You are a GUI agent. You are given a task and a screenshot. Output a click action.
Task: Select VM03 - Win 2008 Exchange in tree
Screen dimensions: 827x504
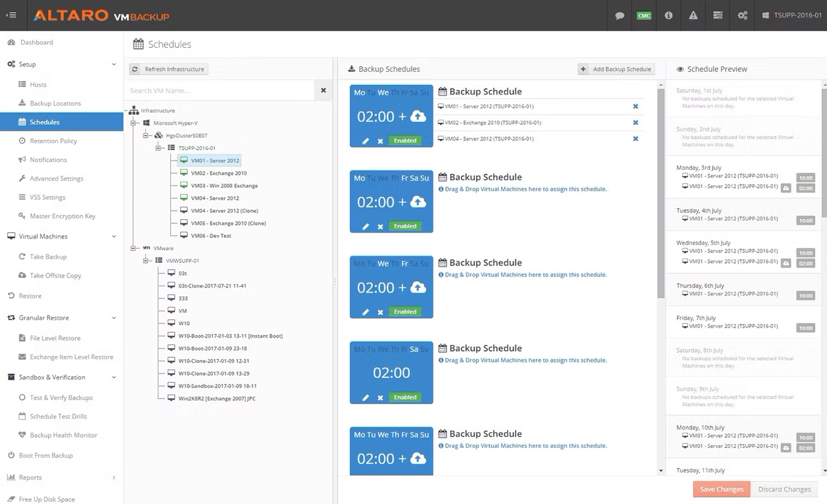tap(224, 185)
